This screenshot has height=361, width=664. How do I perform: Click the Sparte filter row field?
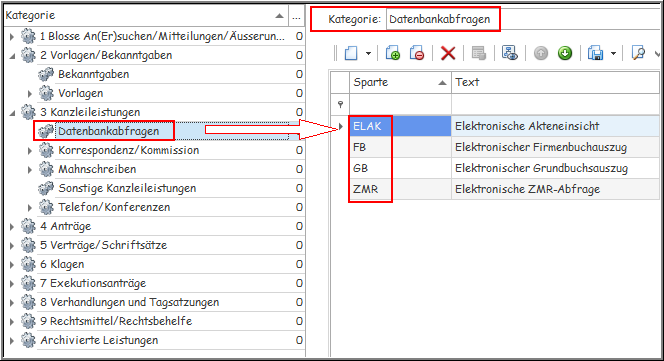pyautogui.click(x=400, y=104)
